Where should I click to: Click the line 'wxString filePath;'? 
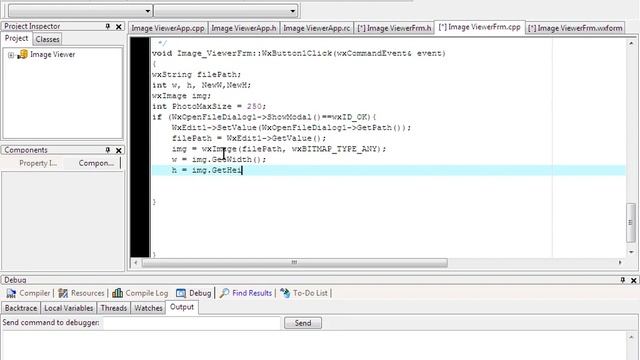click(196, 75)
